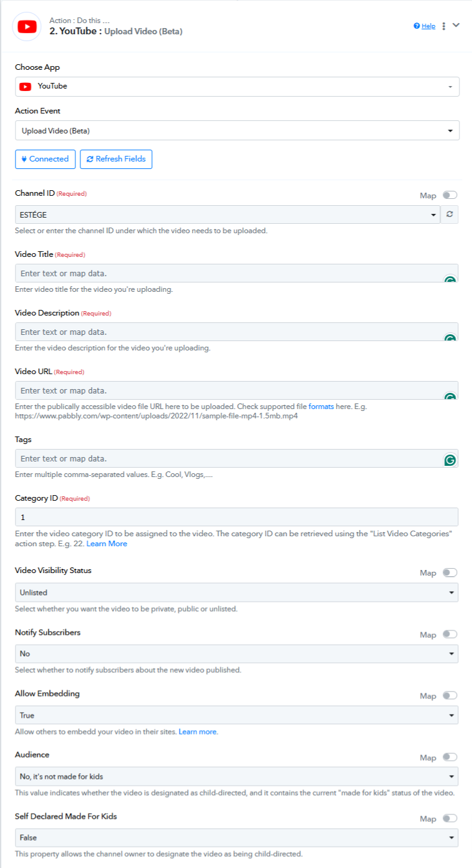Image resolution: width=472 pixels, height=868 pixels.
Task: Click the Refresh Fields button
Action: [x=116, y=159]
